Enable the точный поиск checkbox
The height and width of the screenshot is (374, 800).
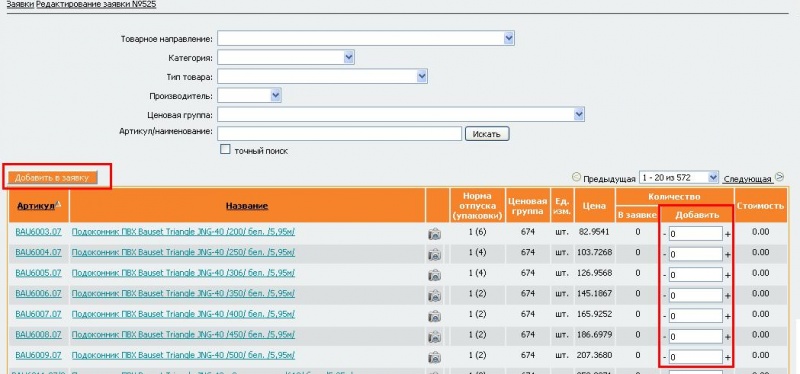225,149
